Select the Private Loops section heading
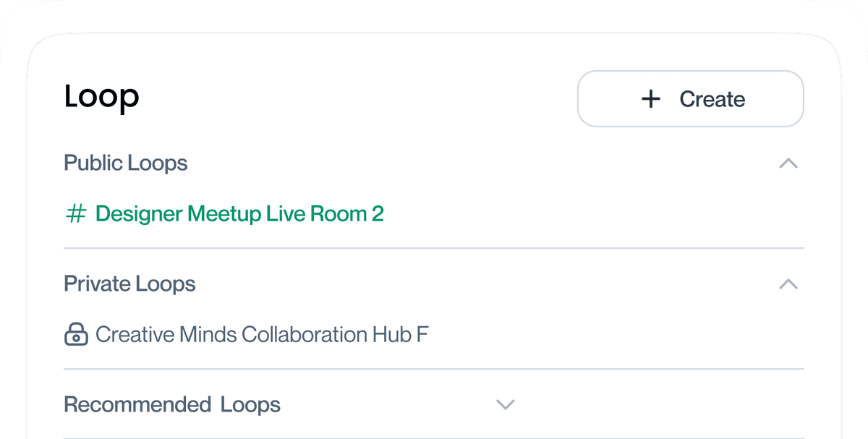868x439 pixels. [129, 284]
